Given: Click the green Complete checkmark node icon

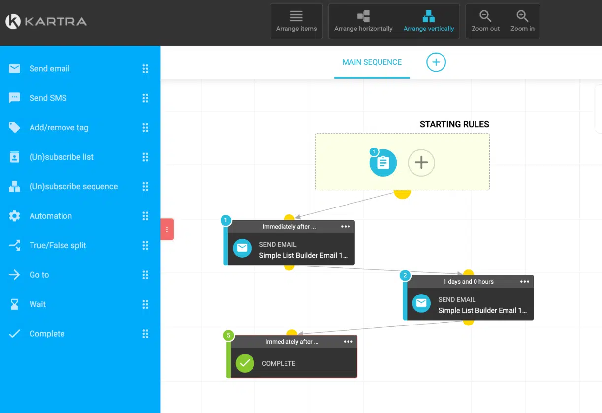Looking at the screenshot, I should pos(245,363).
